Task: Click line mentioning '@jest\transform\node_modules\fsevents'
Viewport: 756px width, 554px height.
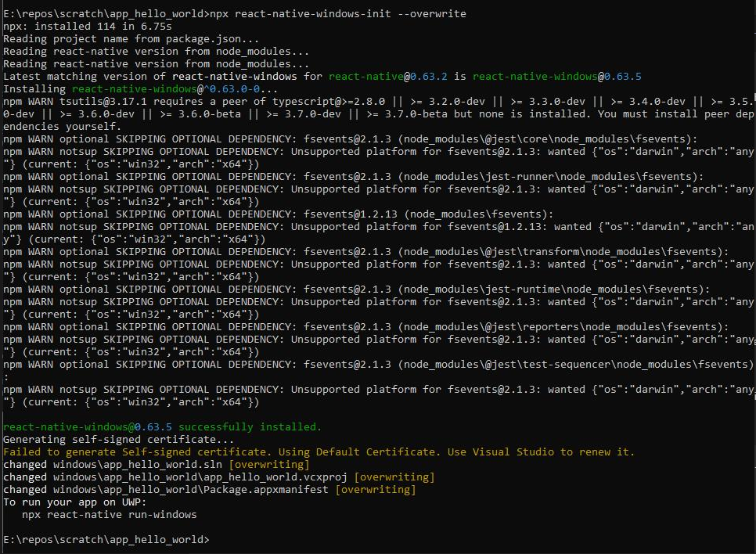Action: coord(366,252)
